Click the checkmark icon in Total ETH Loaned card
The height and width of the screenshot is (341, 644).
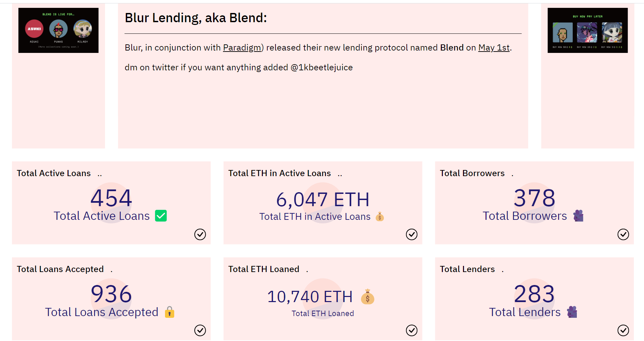point(411,330)
